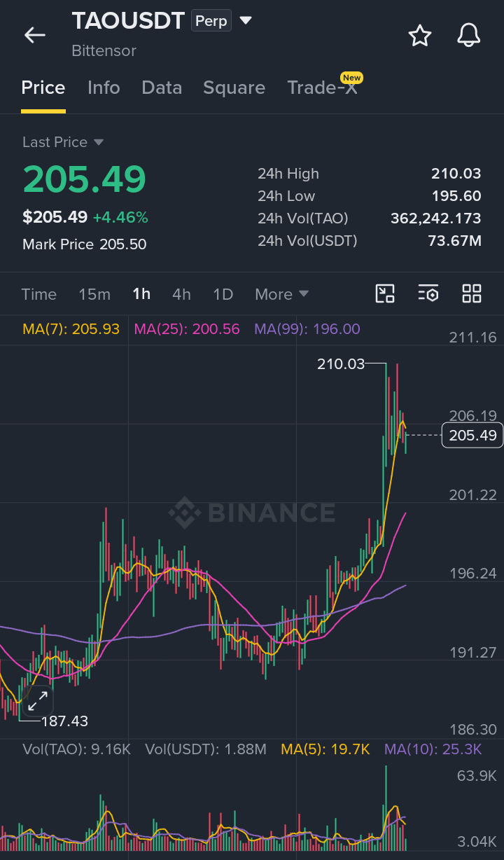This screenshot has width=504, height=860.
Task: Select the Time chart interval
Action: click(x=39, y=294)
